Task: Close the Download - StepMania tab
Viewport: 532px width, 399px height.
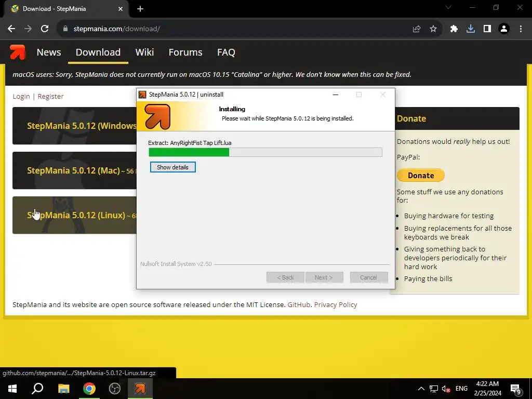Action: pyautogui.click(x=121, y=9)
